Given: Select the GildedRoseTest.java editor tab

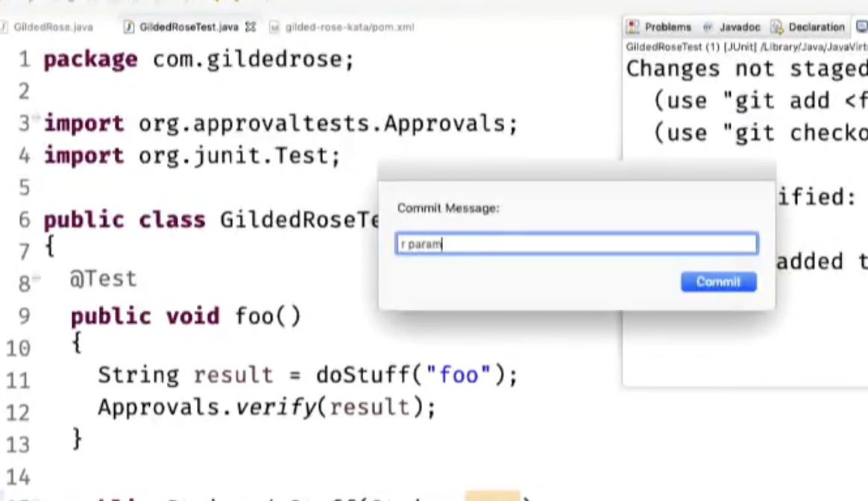Looking at the screenshot, I should click(189, 27).
